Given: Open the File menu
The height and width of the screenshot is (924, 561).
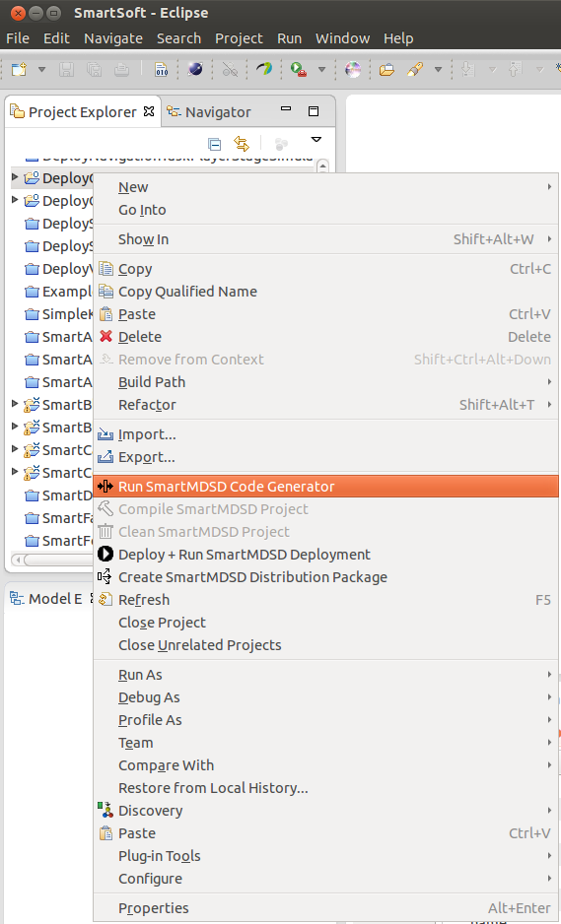Looking at the screenshot, I should (18, 38).
